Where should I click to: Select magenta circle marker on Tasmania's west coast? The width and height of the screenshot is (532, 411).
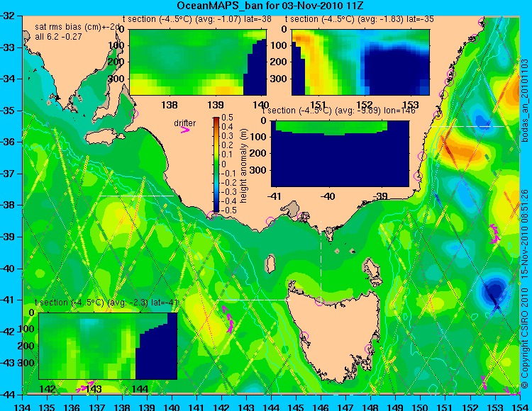tap(304, 336)
